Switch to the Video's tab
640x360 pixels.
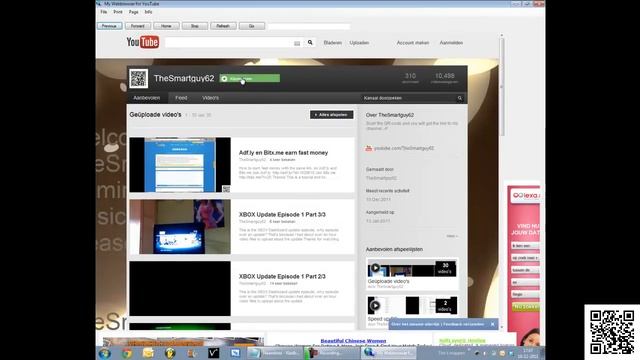[x=211, y=98]
